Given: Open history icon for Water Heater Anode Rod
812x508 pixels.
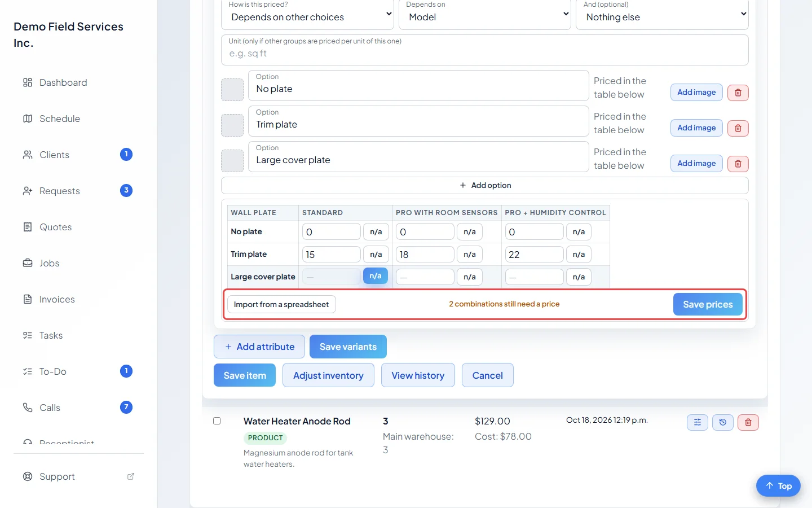Looking at the screenshot, I should 723,422.
